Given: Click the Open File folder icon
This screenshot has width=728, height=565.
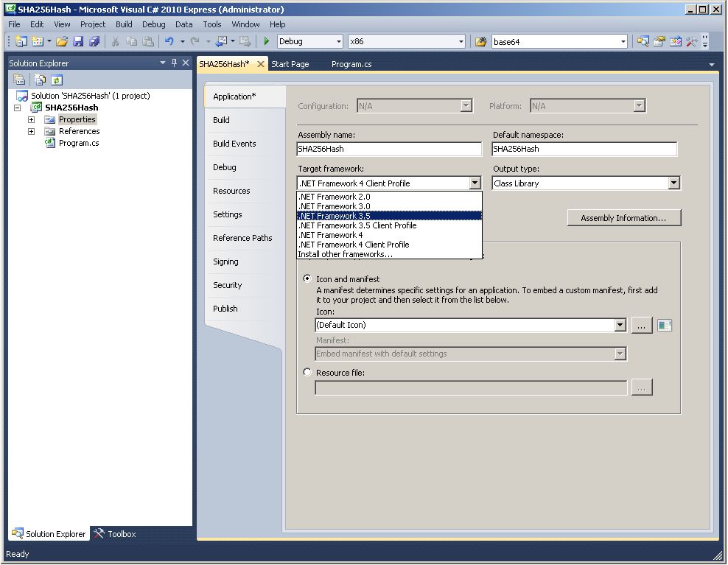Looking at the screenshot, I should point(62,42).
